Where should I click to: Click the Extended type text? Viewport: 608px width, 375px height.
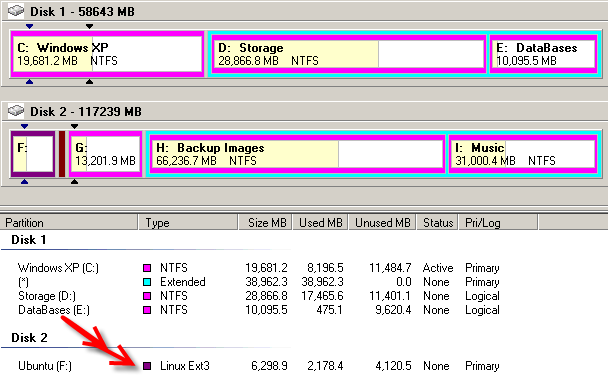pos(183,282)
